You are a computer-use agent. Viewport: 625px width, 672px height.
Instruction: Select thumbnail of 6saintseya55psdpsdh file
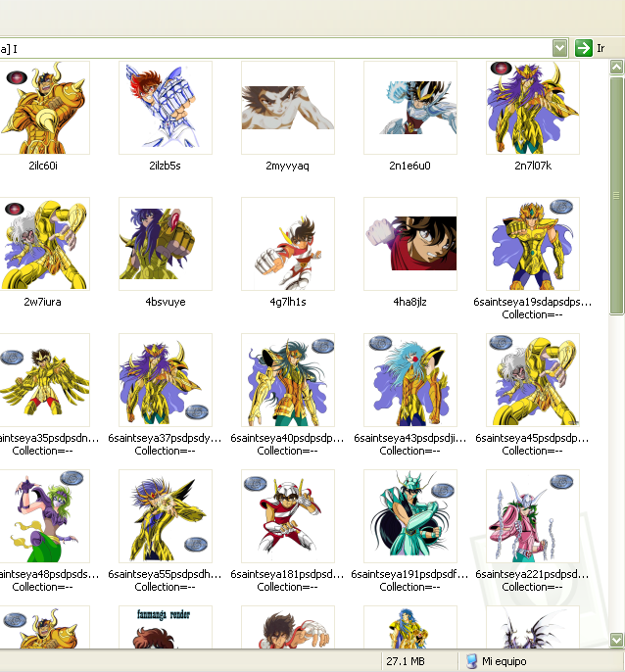pyautogui.click(x=166, y=516)
